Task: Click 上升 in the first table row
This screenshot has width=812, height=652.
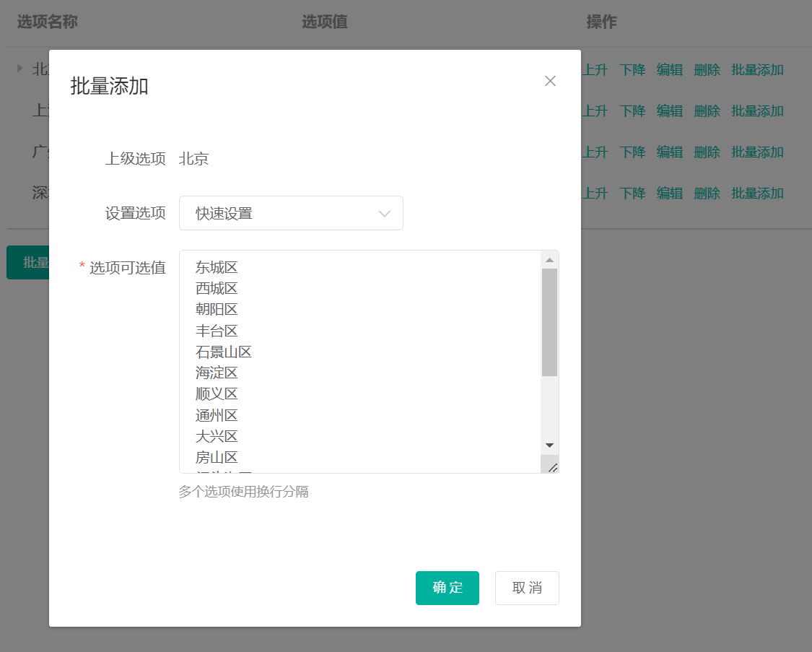Action: click(595, 69)
